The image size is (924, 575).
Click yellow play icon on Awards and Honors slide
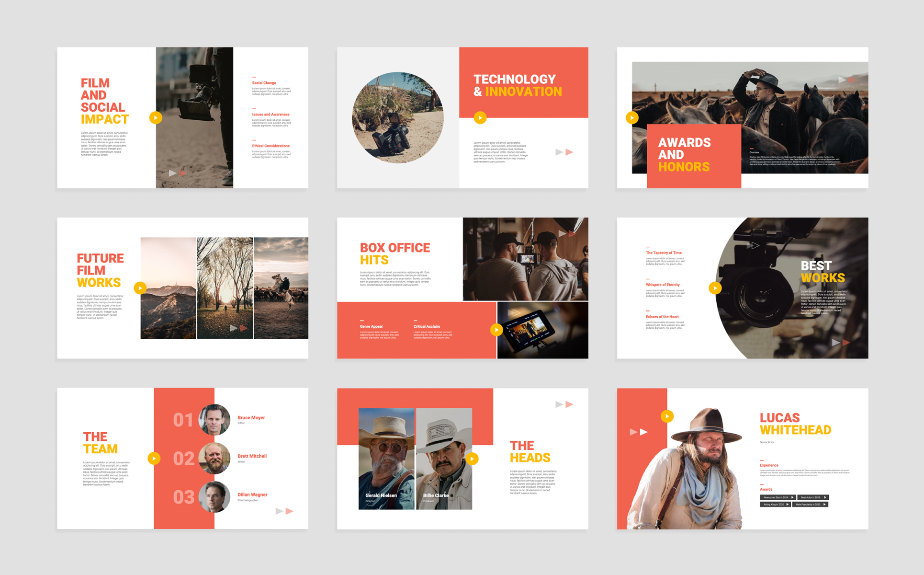(x=632, y=118)
